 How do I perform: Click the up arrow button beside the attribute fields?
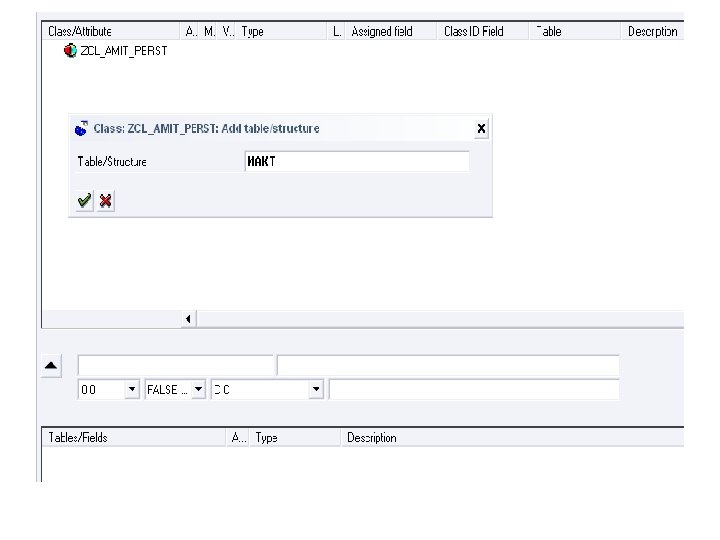coord(51,366)
